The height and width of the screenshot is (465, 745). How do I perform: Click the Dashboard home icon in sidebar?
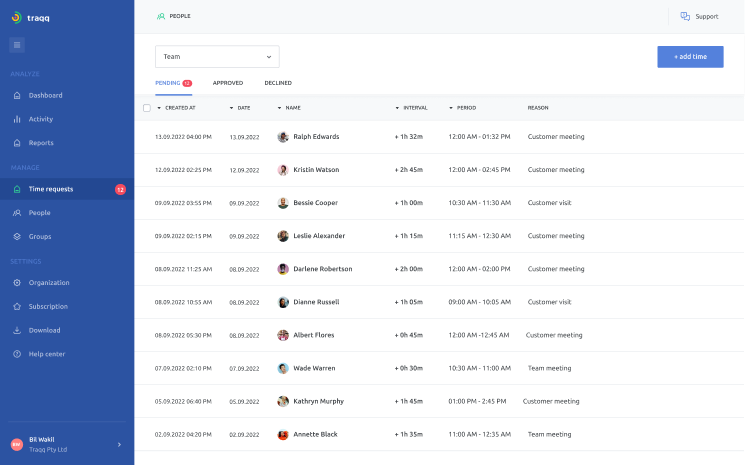pos(17,96)
